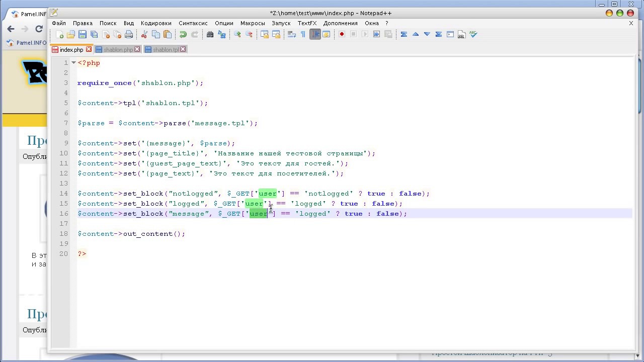
Task: Click the user-defined language icon
Action: 327,34
